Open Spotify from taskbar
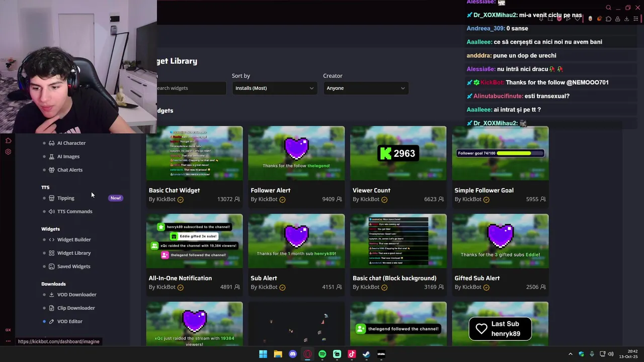Image resolution: width=644 pixels, height=362 pixels. click(x=322, y=354)
